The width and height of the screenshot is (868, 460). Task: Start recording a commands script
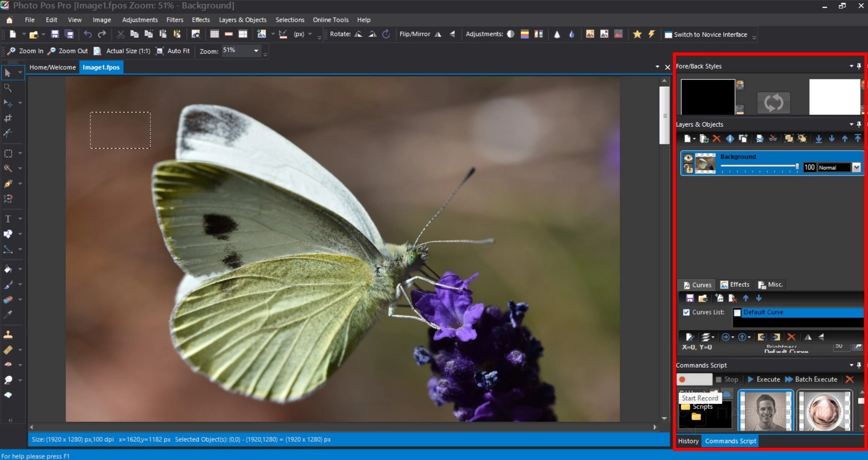(x=694, y=379)
